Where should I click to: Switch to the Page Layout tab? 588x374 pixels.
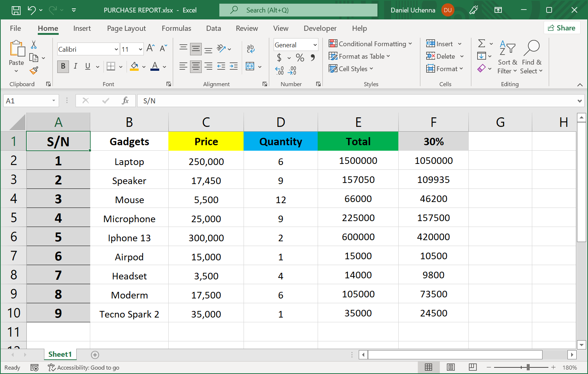[x=126, y=28]
